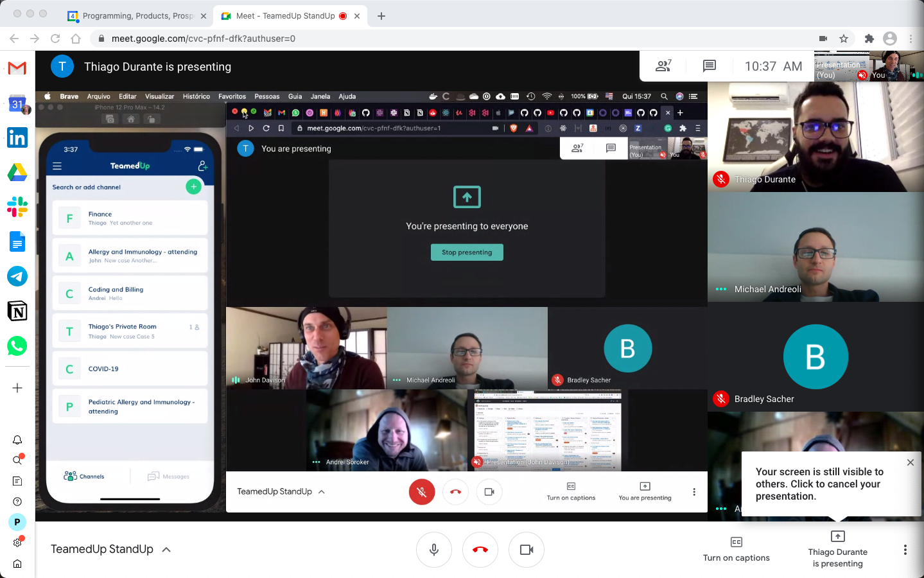
Task: Toggle the microphone in bottom bar
Action: (434, 550)
